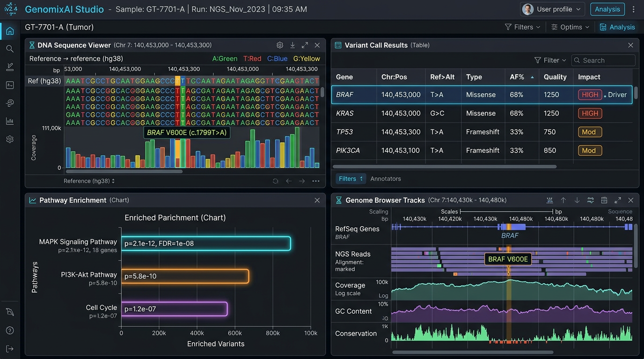Click the Genome Browser horizontal scrollbar
Screen dimensions: 644x359
pos(473,352)
